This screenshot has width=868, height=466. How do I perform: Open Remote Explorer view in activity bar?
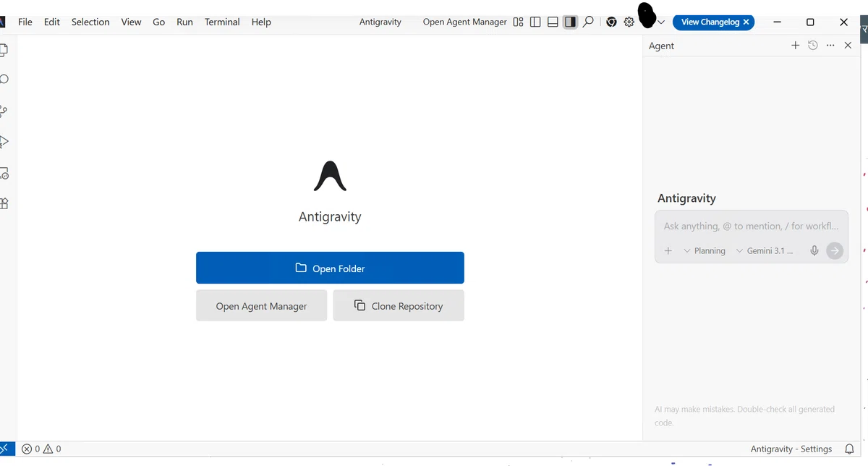(x=3, y=174)
